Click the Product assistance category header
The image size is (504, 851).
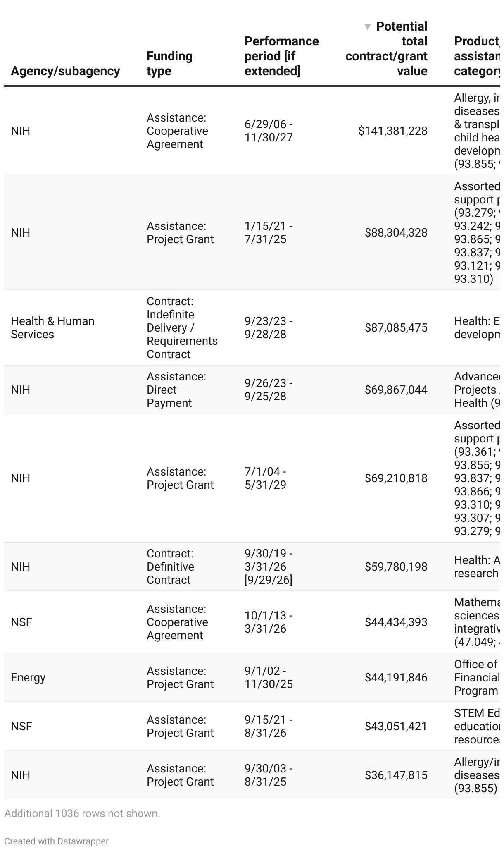coord(477,56)
